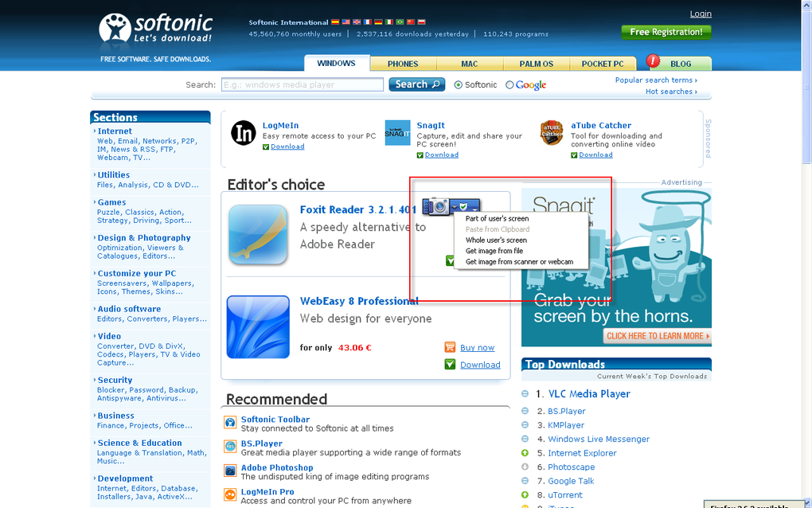Screen dimensions: 812x508
Task: Open the WebEasy 8 Professional program icon
Action: (x=259, y=326)
